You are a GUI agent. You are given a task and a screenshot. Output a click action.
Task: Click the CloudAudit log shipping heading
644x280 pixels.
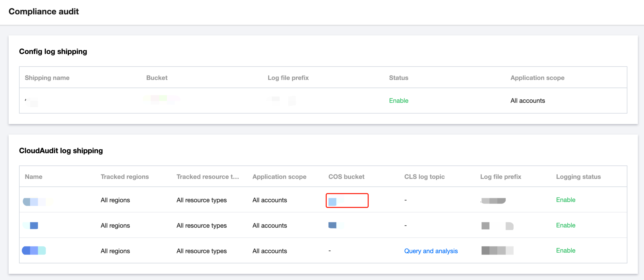pyautogui.click(x=61, y=151)
